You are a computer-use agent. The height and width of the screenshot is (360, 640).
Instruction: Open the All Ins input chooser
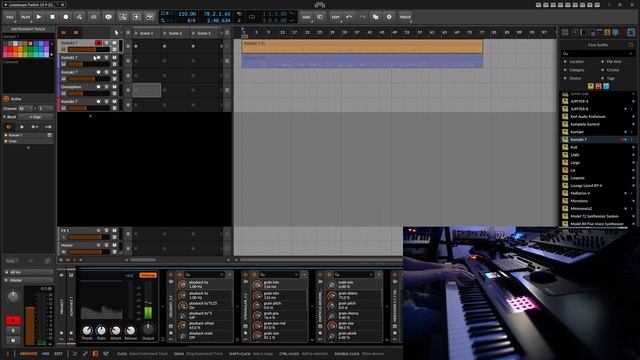coord(28,272)
